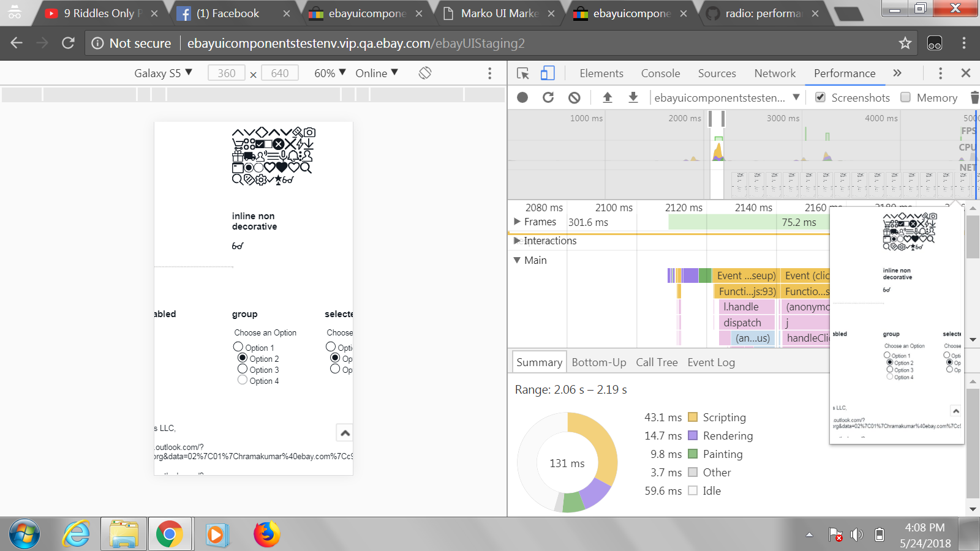Close the DevTools panel
This screenshot has width=980, height=551.
(966, 73)
